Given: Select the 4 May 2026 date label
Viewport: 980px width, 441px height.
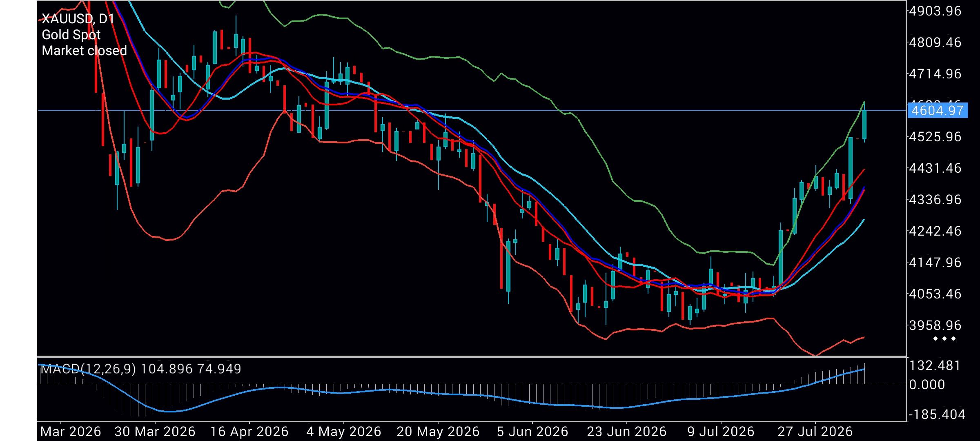Looking at the screenshot, I should click(343, 432).
